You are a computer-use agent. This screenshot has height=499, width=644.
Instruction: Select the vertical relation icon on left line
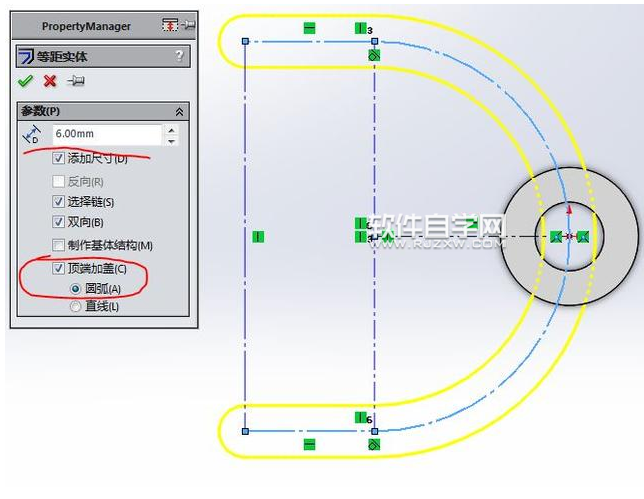(x=258, y=236)
